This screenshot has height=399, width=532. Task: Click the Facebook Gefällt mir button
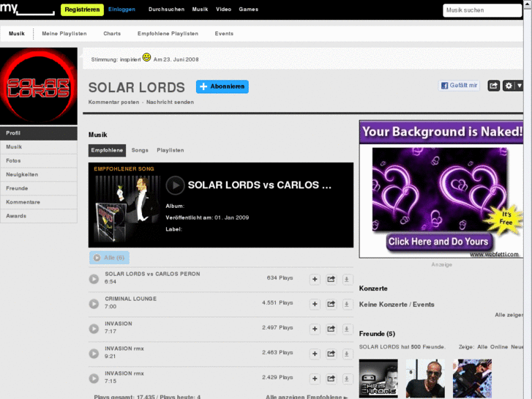tap(459, 86)
